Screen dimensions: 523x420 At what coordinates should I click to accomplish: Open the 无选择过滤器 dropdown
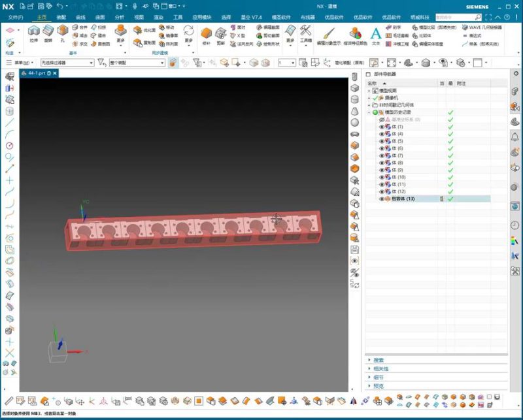[67, 63]
